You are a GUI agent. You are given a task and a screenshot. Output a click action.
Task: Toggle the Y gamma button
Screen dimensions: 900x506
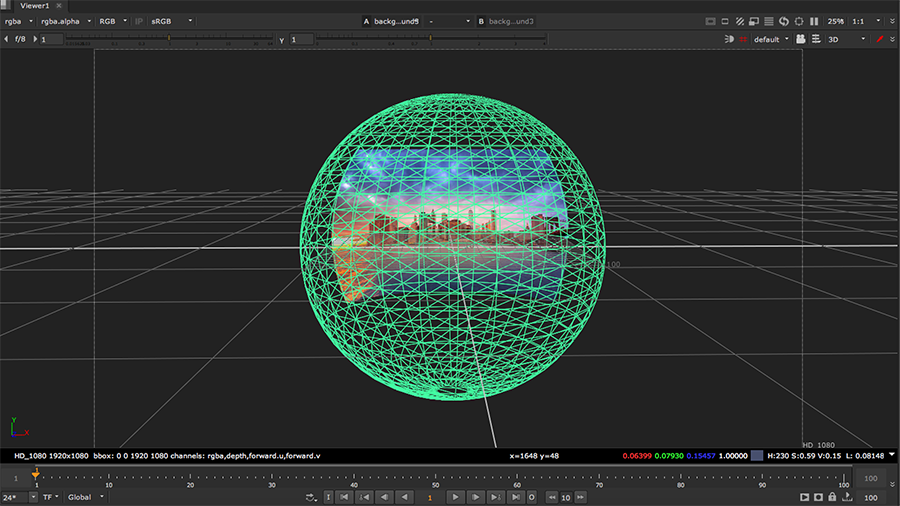coord(281,39)
